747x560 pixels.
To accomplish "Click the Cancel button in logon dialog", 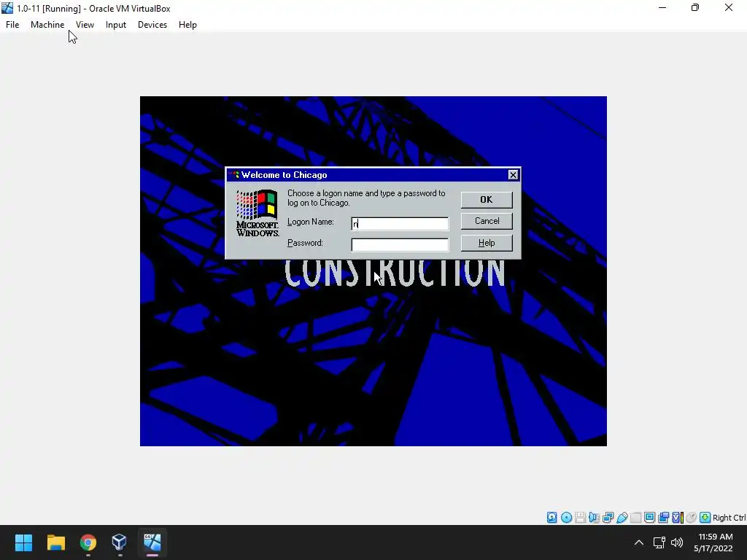I will [487, 221].
